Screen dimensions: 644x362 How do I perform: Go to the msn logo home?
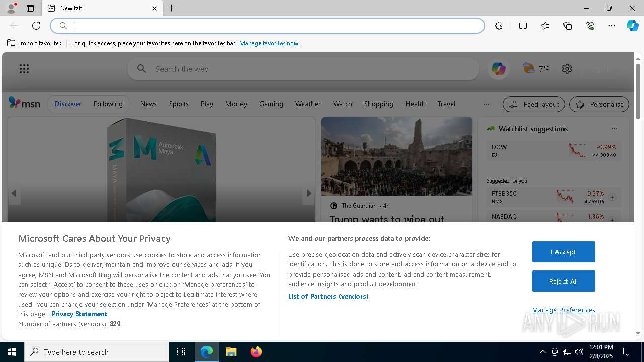[x=24, y=103]
